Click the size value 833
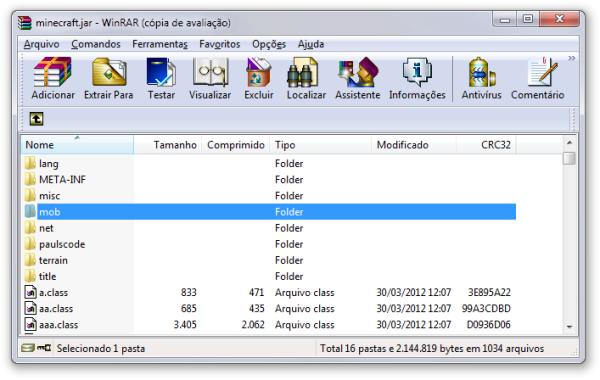This screenshot has height=380, width=600. (x=189, y=292)
